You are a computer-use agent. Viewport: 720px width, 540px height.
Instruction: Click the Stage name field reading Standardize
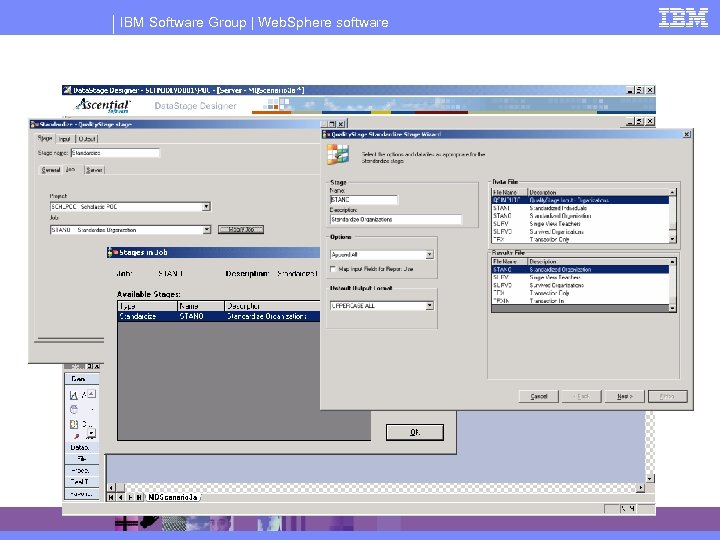[x=115, y=153]
